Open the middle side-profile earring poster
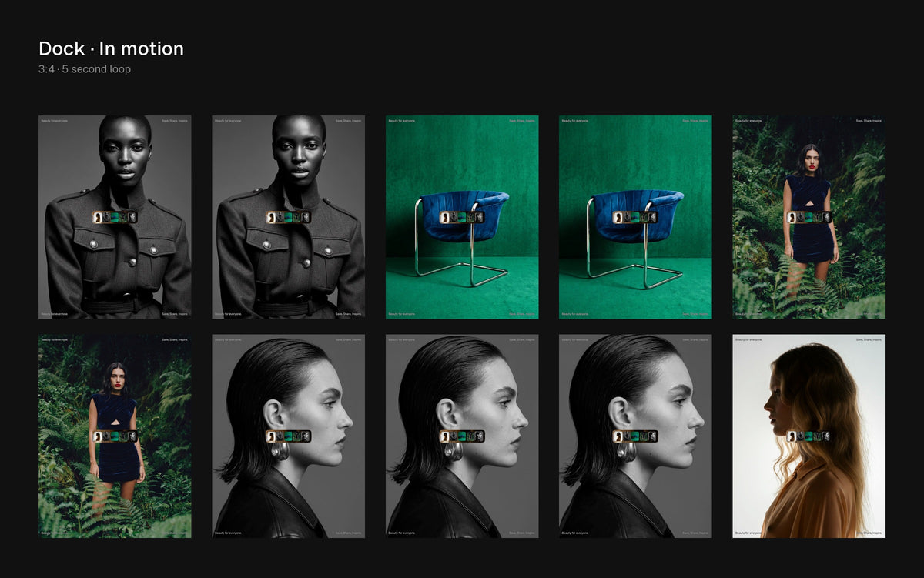Screen dimensions: 924x578 462,436
